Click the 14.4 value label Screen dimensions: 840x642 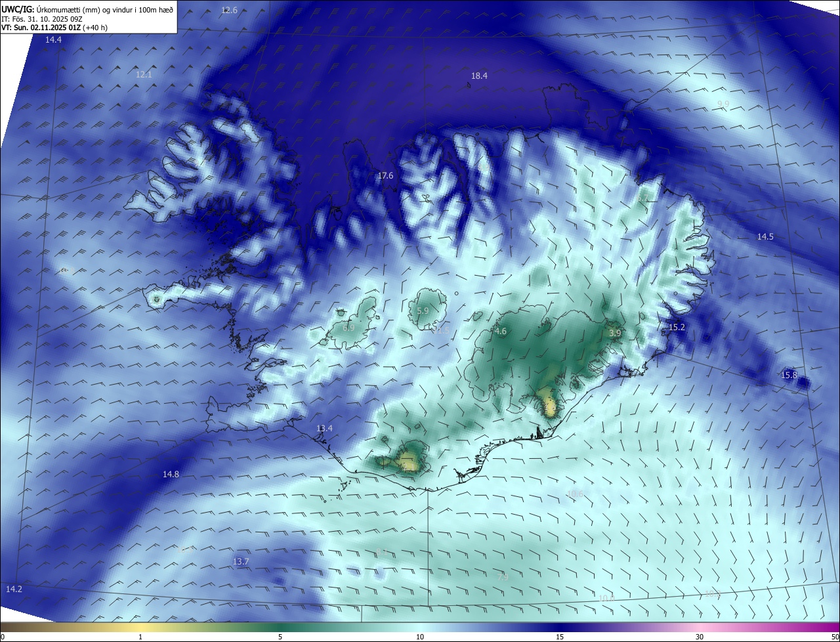[53, 40]
